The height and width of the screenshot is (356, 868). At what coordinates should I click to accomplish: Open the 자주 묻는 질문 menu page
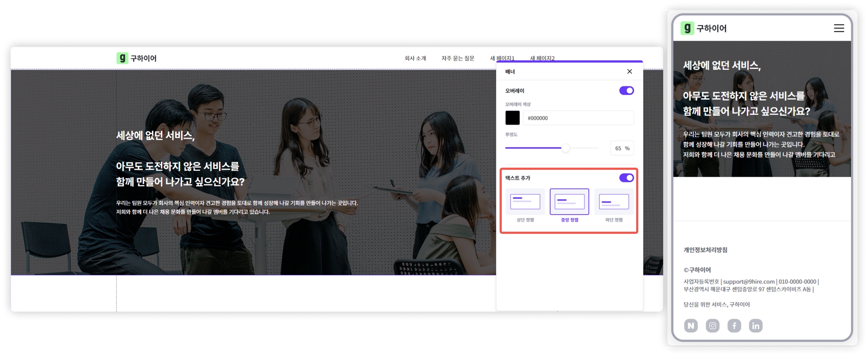(458, 58)
